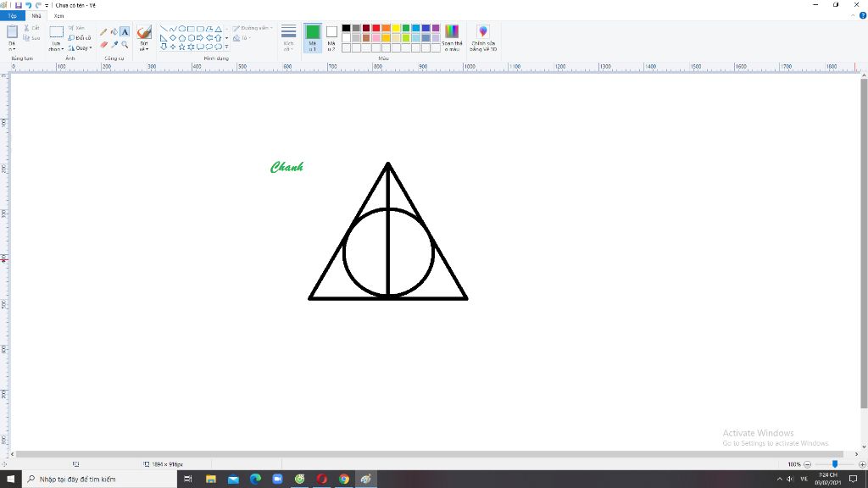Open Customize Quick Access Toolbar arrow
This screenshot has width=868, height=488.
click(47, 6)
